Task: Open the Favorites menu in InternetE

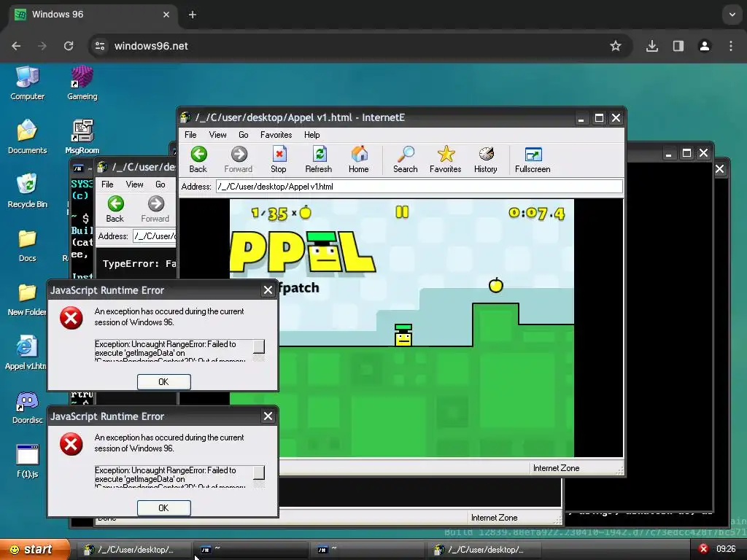Action: point(276,135)
